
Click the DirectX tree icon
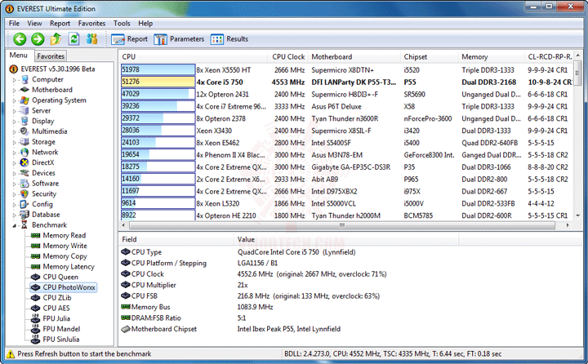[x=24, y=162]
